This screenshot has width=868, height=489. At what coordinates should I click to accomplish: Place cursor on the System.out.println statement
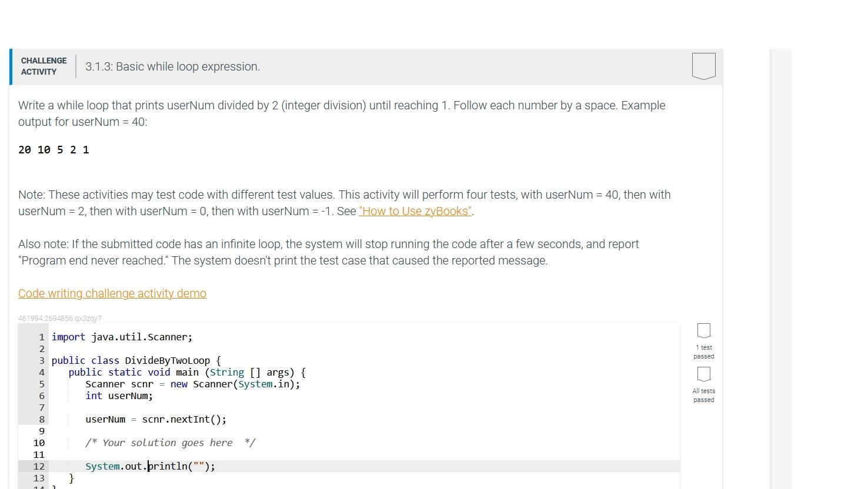[150, 466]
